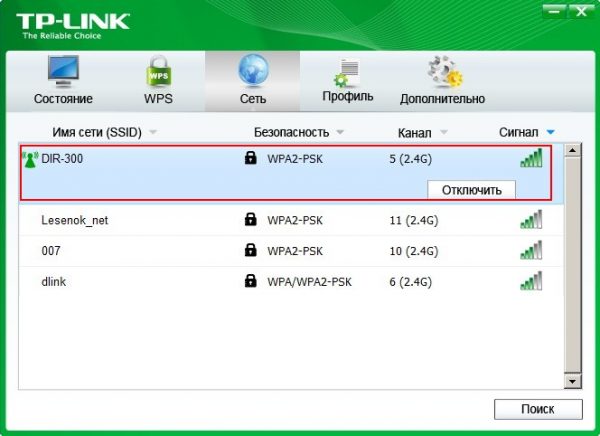Click the lock icon in 007 row
The width and height of the screenshot is (600, 436).
pos(251,250)
